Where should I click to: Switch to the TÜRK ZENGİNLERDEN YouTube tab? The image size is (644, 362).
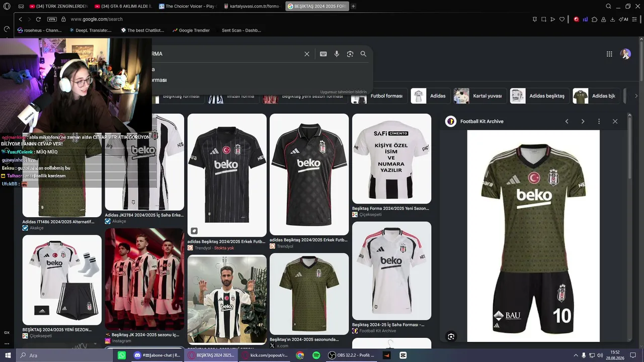tap(58, 6)
